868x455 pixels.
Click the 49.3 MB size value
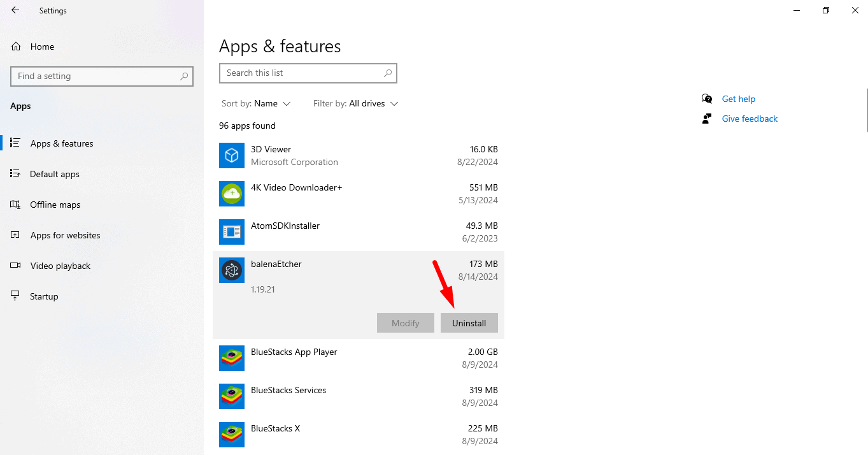point(482,226)
